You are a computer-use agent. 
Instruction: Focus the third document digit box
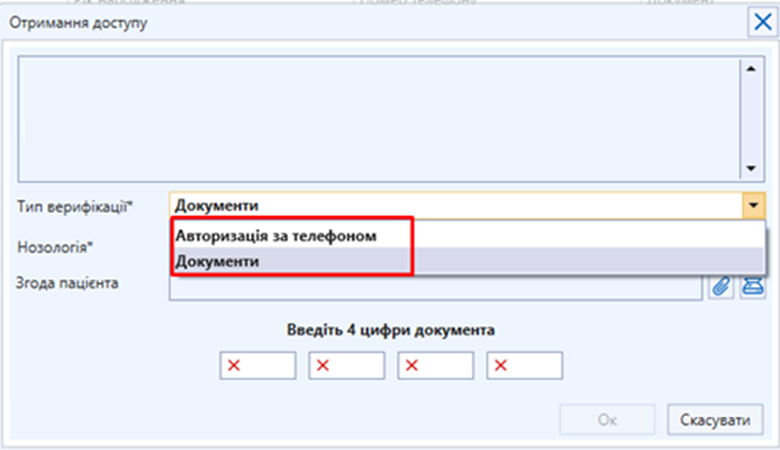point(435,366)
